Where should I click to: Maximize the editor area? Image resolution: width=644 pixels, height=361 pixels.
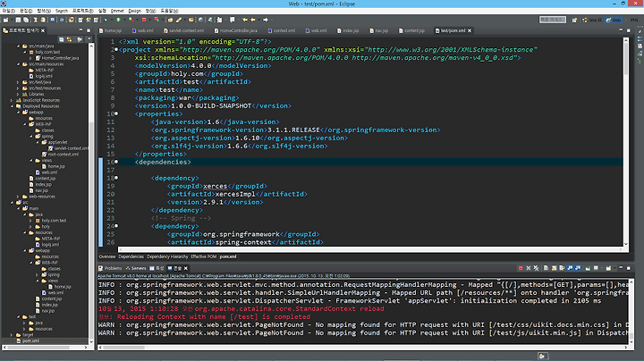[629, 30]
